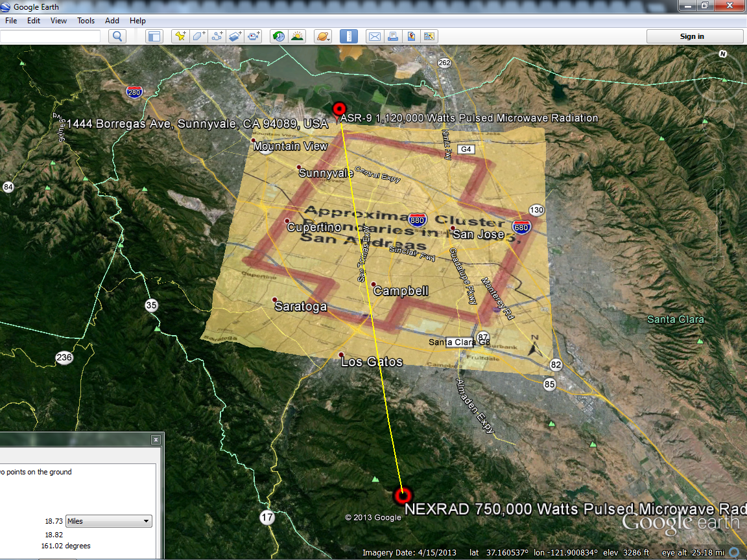Open the Tools menu

86,21
